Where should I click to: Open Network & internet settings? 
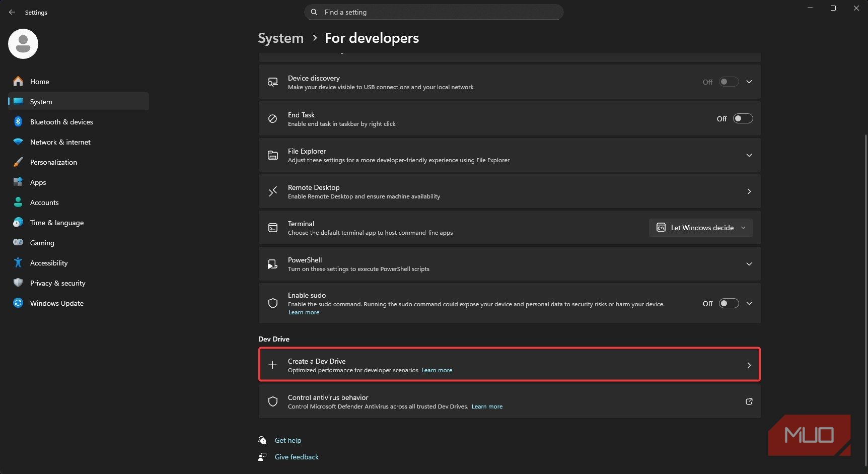(79, 142)
